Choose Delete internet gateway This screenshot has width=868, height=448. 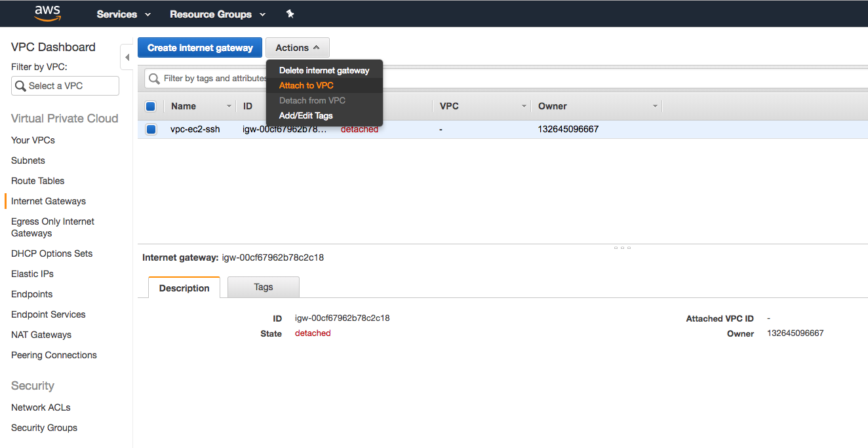325,70
